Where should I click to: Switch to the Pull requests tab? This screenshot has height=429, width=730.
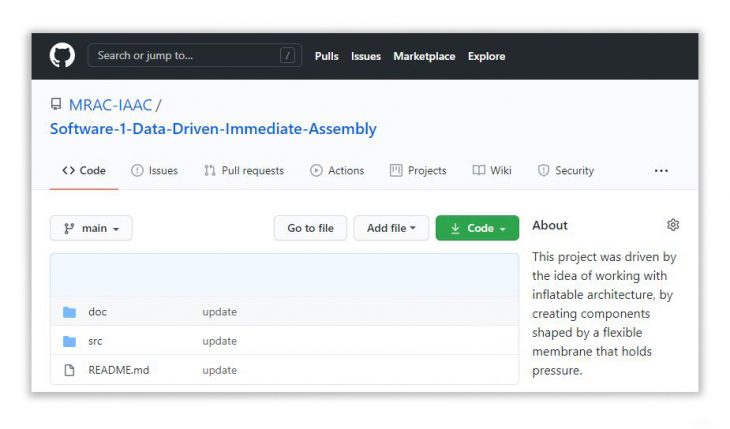[244, 171]
